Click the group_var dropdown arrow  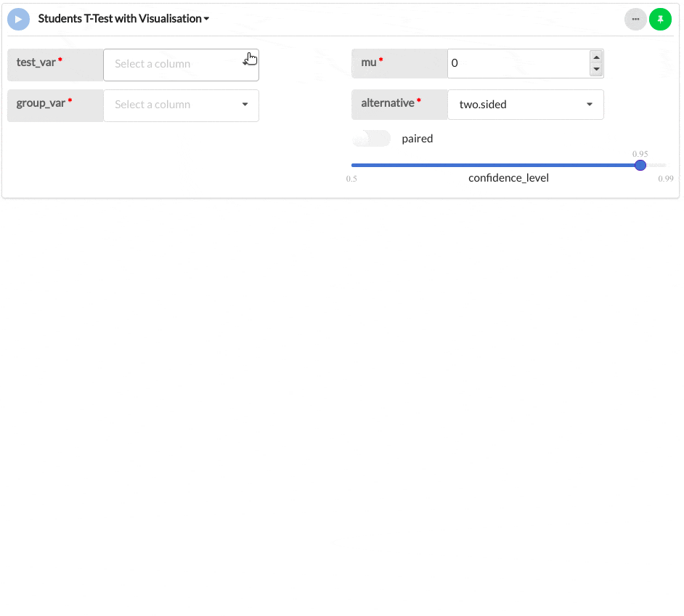[x=245, y=105]
